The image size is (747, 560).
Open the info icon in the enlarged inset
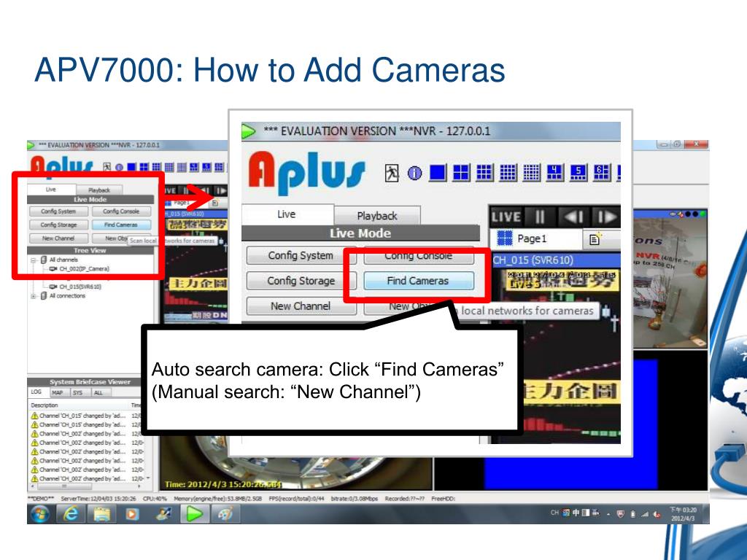point(414,173)
